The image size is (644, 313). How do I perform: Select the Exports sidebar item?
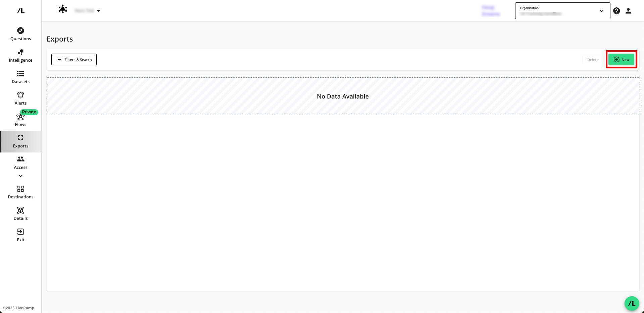(20, 141)
